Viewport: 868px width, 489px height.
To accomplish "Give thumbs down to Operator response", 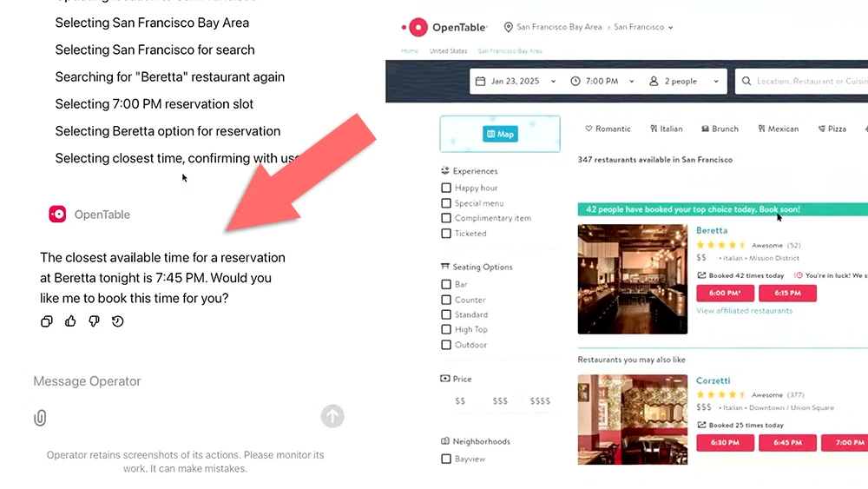I will pos(94,321).
